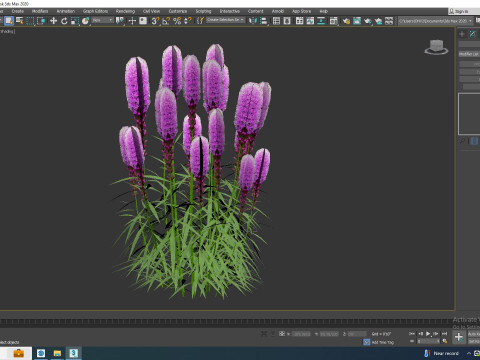Screen dimensions: 480x360
Task: Click Render in the Cloud icon
Action: coord(378,21)
